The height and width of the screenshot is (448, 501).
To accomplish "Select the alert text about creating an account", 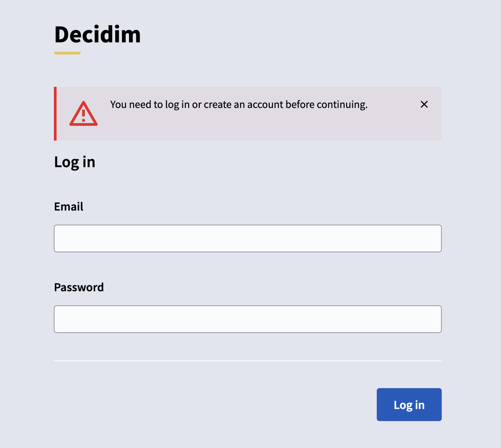I will pyautogui.click(x=239, y=105).
